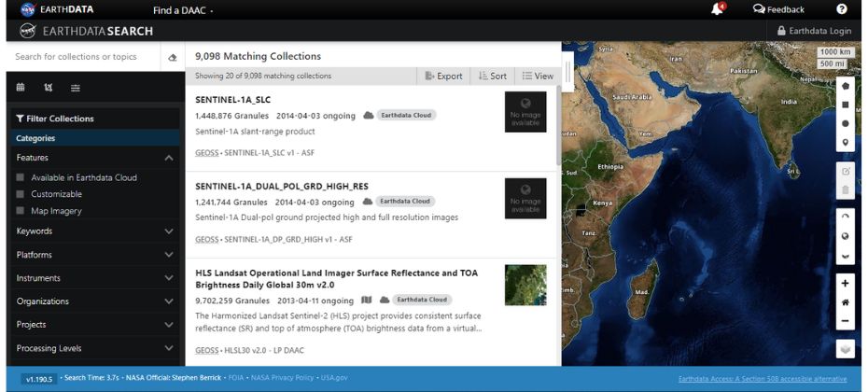Viewport: 868px width, 392px height.
Task: Open the Export dropdown
Action: point(443,76)
